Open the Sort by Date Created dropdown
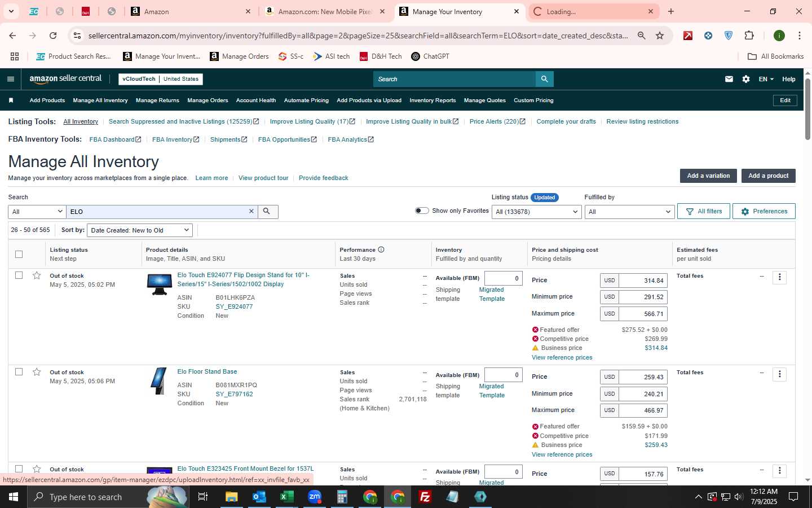812x508 pixels. coord(140,230)
